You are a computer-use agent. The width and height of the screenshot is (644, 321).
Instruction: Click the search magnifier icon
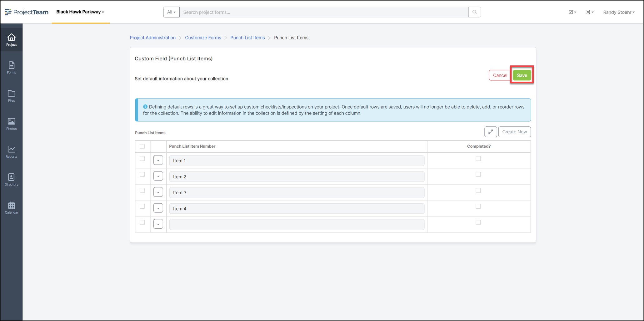pyautogui.click(x=474, y=12)
